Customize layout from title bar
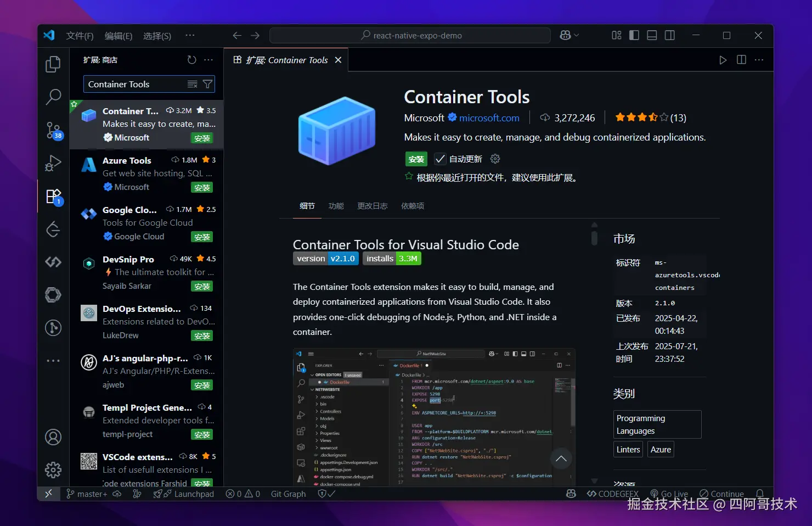The width and height of the screenshot is (812, 526). point(617,35)
